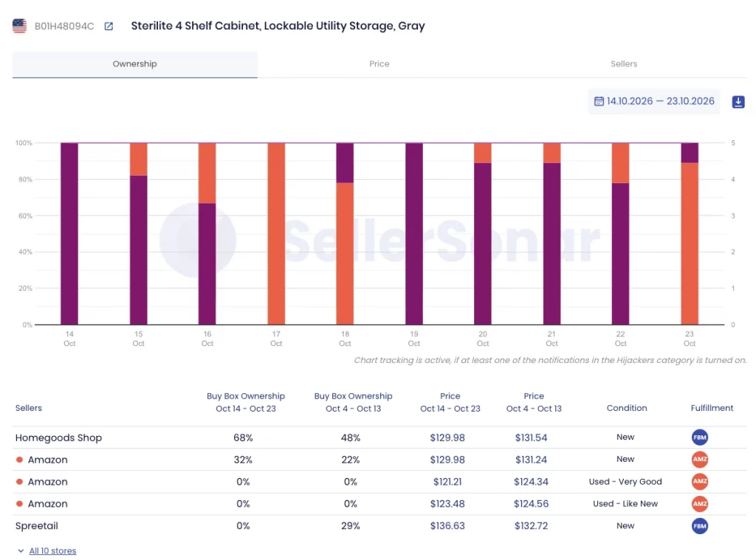Click the Used - Very Good condition cell
The width and height of the screenshot is (756, 560).
(625, 482)
